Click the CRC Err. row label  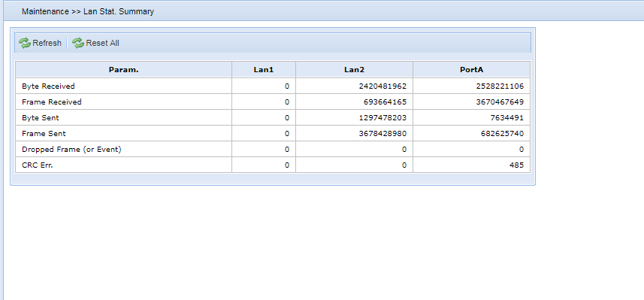pyautogui.click(x=38, y=165)
